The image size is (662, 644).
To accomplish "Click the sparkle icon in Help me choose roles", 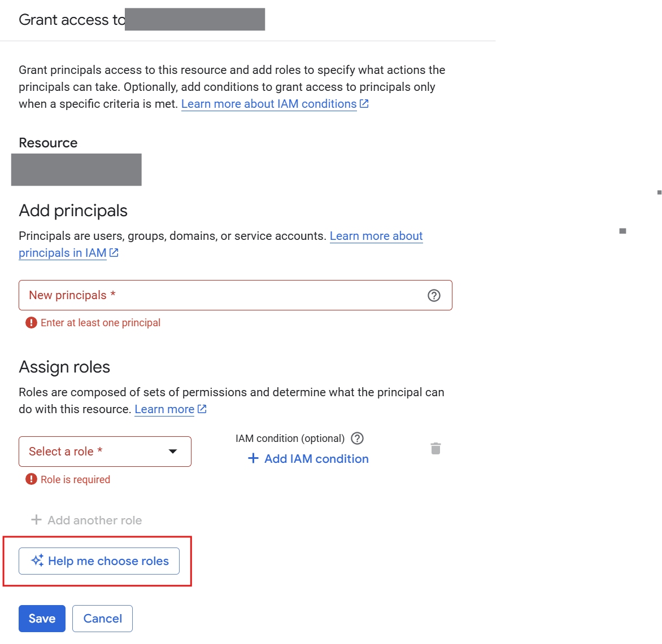I will [x=37, y=560].
